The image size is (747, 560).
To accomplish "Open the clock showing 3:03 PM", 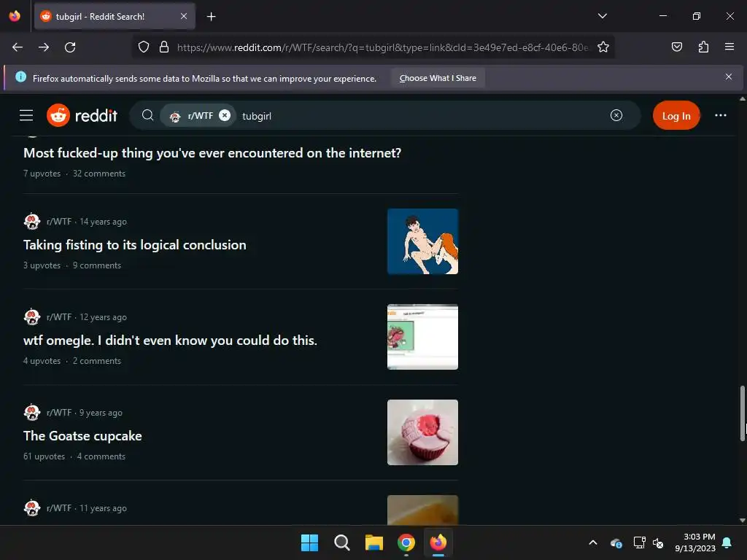I will (x=695, y=542).
